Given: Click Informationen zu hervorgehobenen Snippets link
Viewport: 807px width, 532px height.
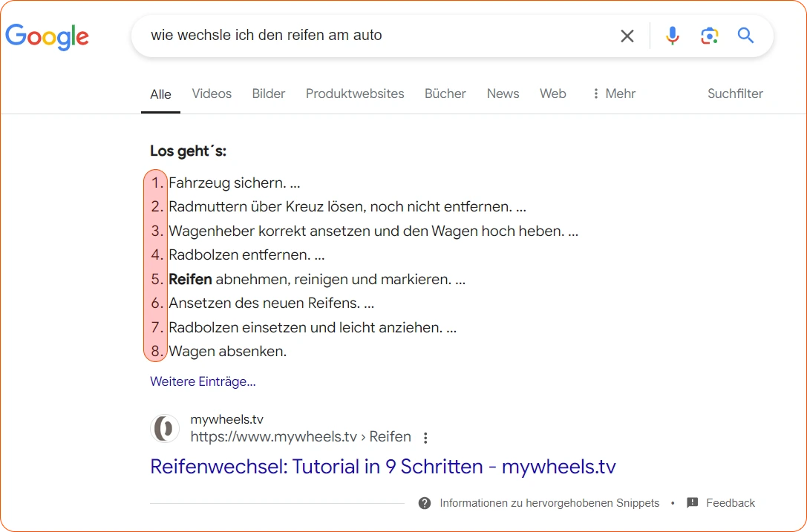Looking at the screenshot, I should (x=549, y=503).
